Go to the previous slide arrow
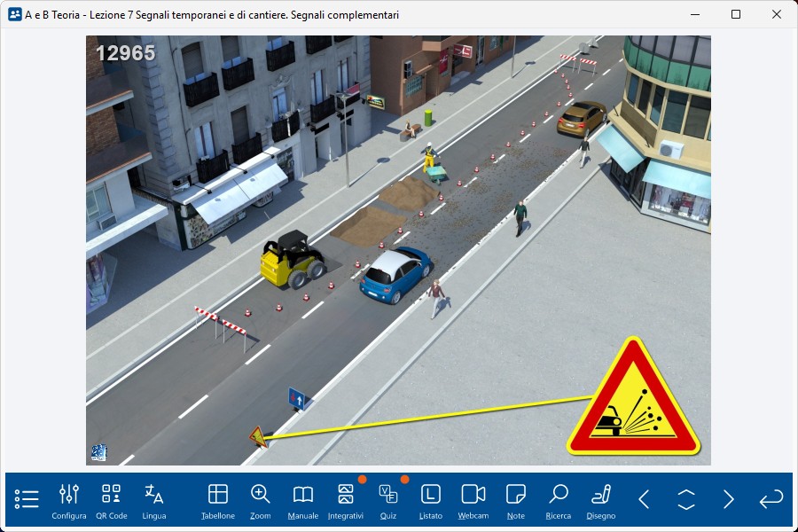Screen dimensions: 798x532 pyautogui.click(x=644, y=499)
